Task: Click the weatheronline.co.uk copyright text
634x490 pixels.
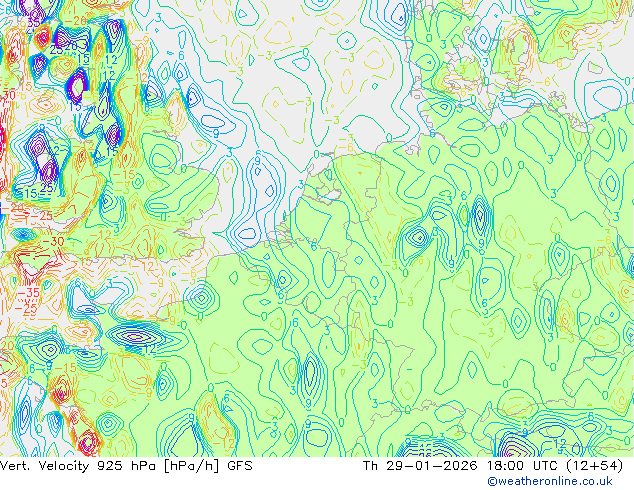Action: (550, 481)
